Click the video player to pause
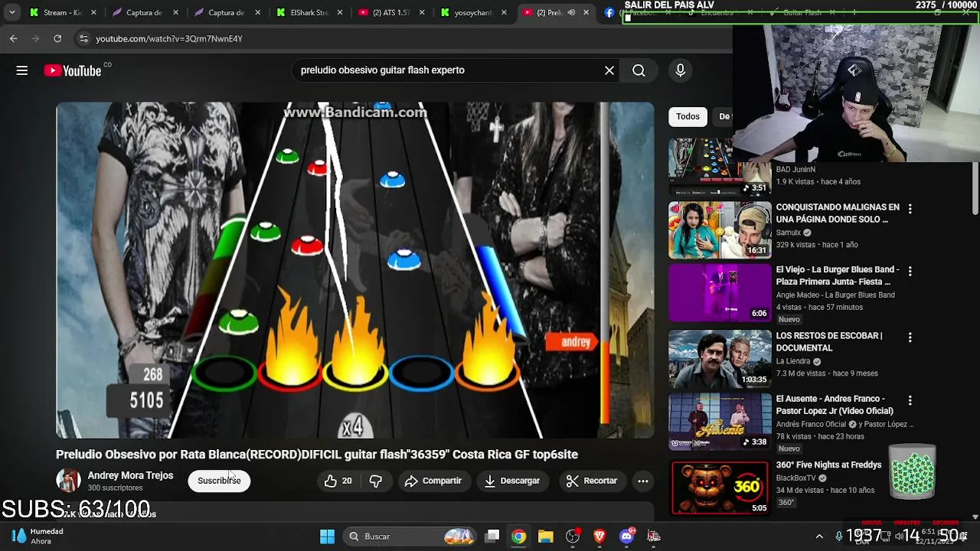This screenshot has width=980, height=551. [355, 270]
